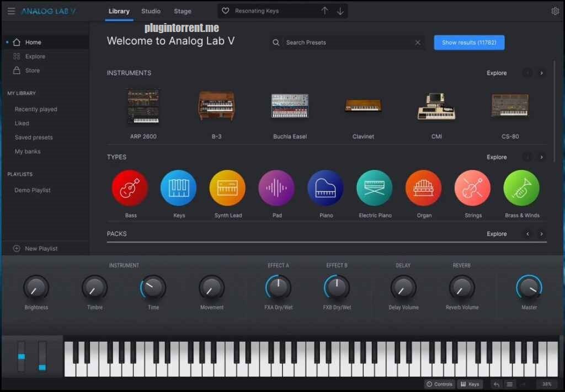Click the FXB Dry/Wet knob

(337, 288)
